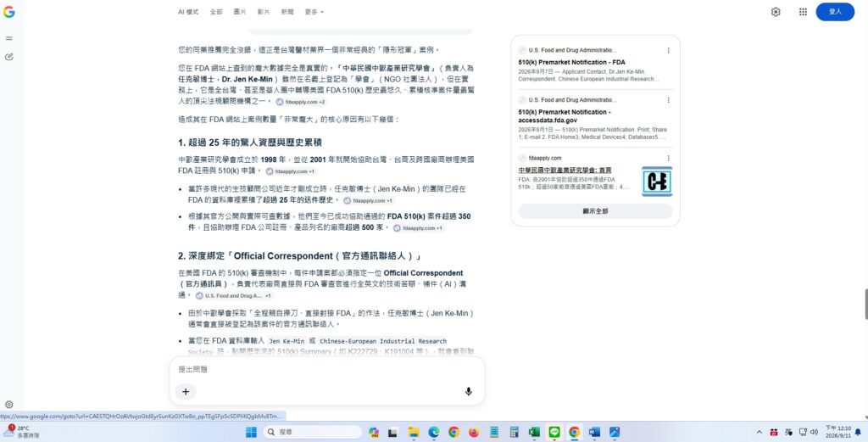
Task: Switch to 影片 videos tab
Action: (264, 12)
